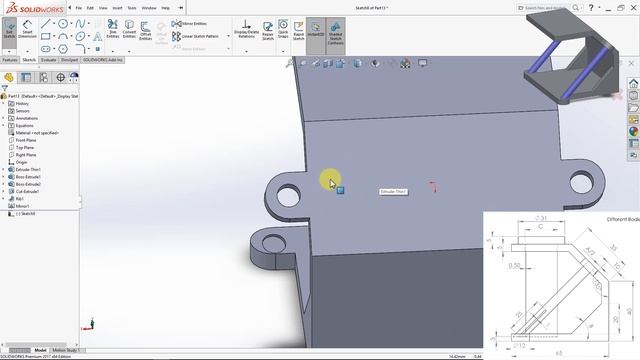
Task: Open Linear Sketch Pattern dropdown arrow
Action: (x=228, y=36)
